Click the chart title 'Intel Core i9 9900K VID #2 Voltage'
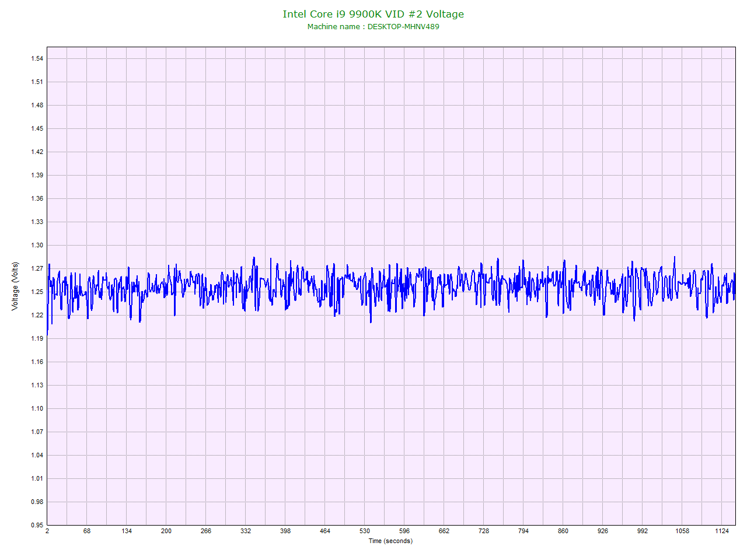747x560 pixels. click(373, 14)
